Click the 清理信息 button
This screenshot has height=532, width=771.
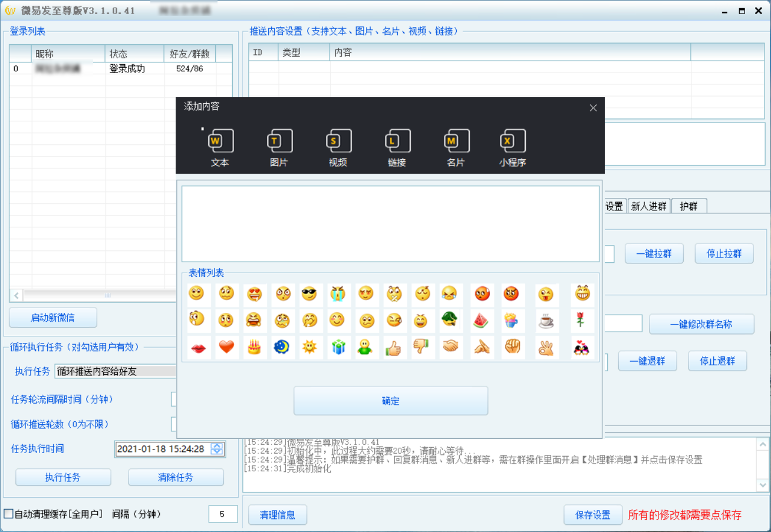278,514
